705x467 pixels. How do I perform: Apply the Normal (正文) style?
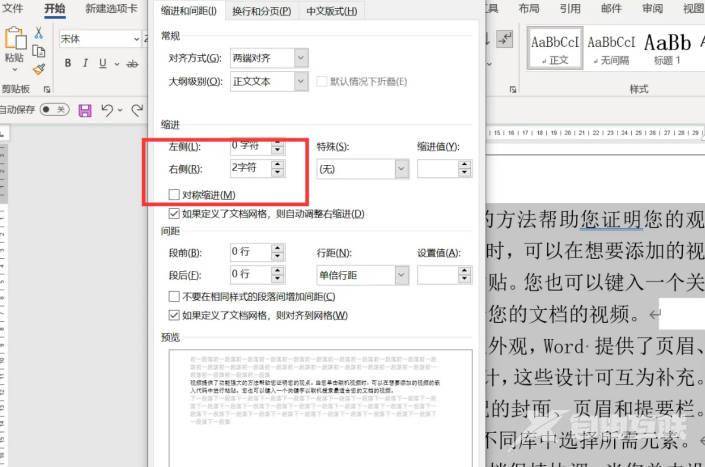tap(555, 48)
